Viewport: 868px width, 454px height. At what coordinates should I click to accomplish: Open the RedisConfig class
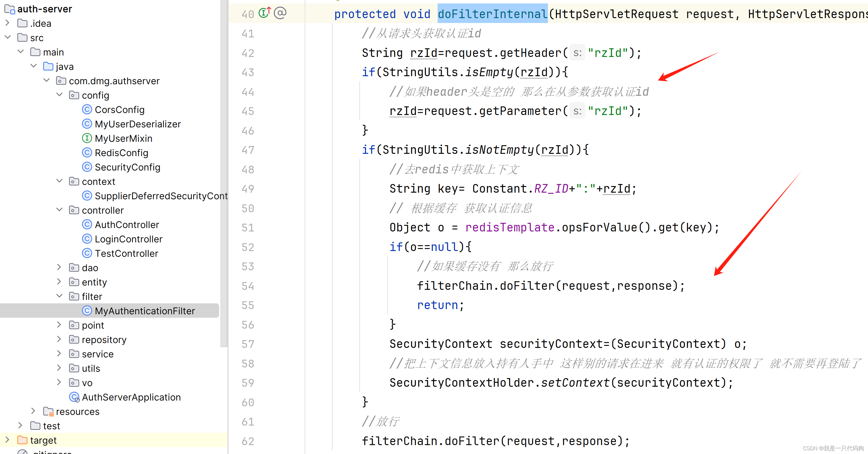coord(121,153)
